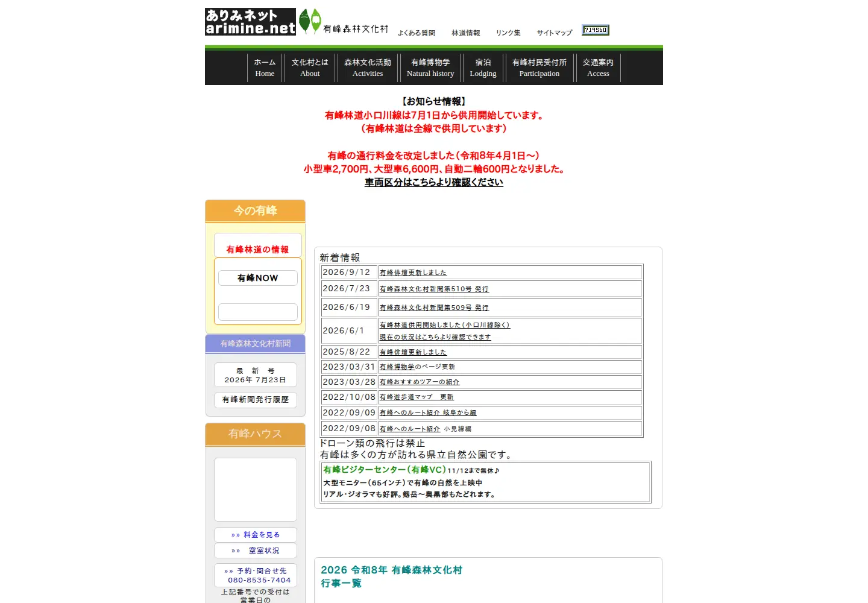Open 有峰森林文化村新聞第509号 発行 link

pyautogui.click(x=434, y=308)
